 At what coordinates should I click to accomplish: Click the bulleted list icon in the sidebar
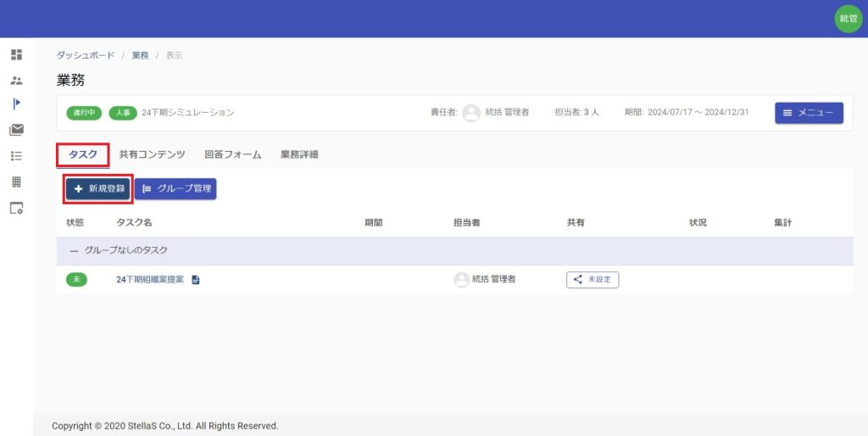click(16, 156)
